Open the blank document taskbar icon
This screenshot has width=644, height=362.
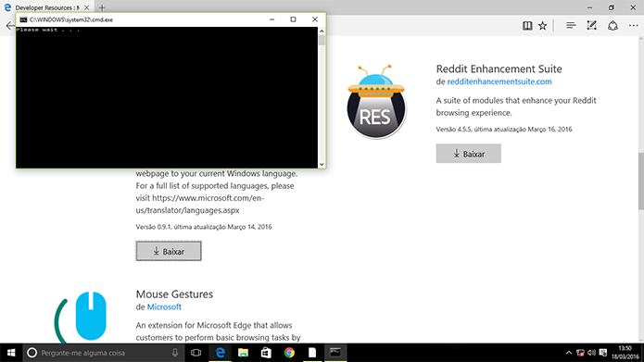(312, 353)
